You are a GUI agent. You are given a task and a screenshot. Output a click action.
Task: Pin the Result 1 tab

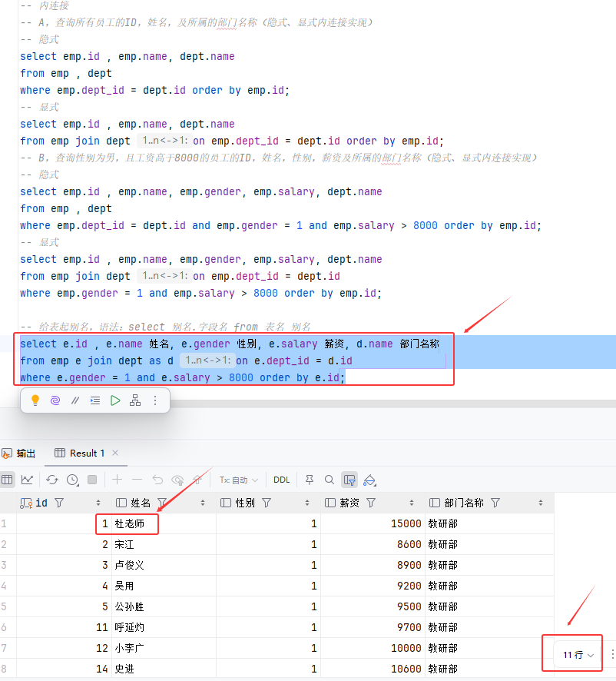click(310, 480)
